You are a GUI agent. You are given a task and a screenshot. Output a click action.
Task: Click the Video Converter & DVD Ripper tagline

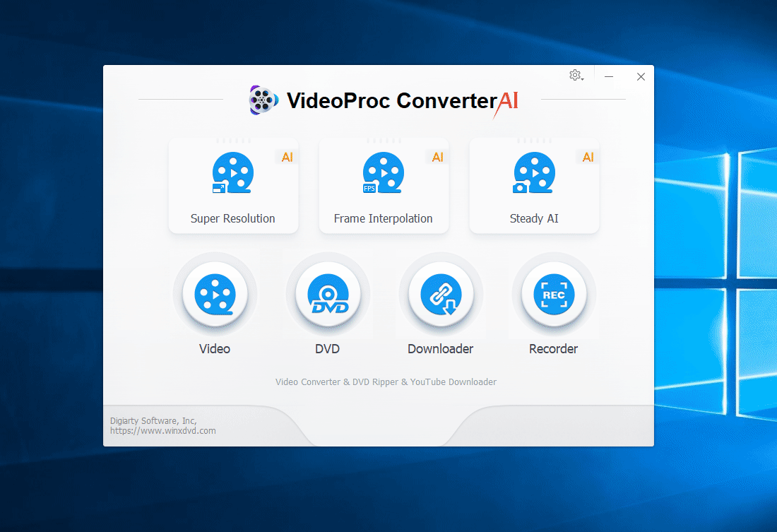pyautogui.click(x=386, y=382)
